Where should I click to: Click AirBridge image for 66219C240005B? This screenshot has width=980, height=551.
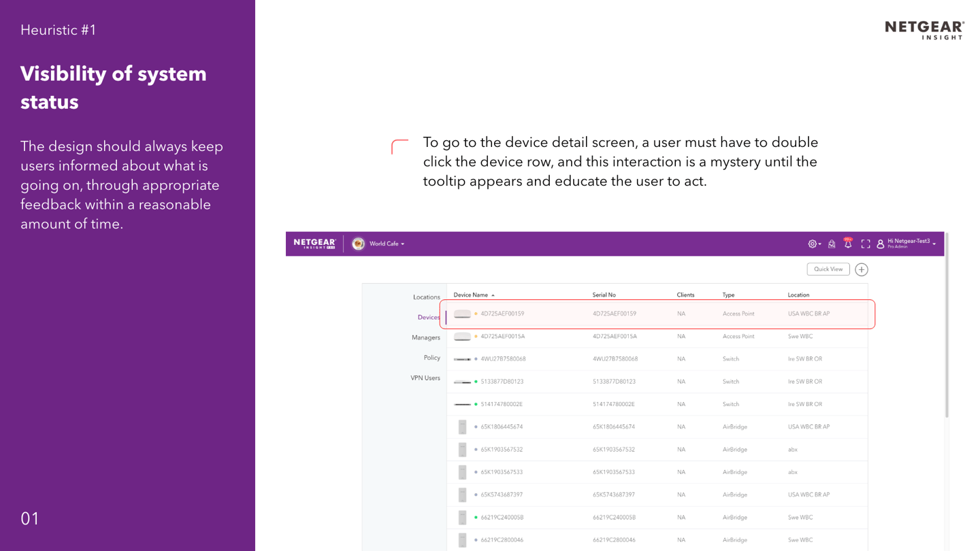click(x=462, y=518)
